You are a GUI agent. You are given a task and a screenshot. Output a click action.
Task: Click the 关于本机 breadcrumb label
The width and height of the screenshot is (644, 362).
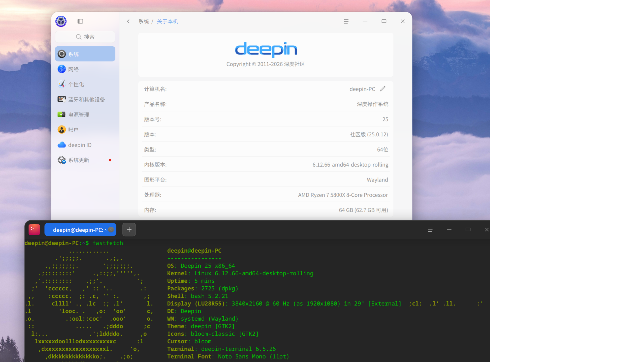[168, 21]
